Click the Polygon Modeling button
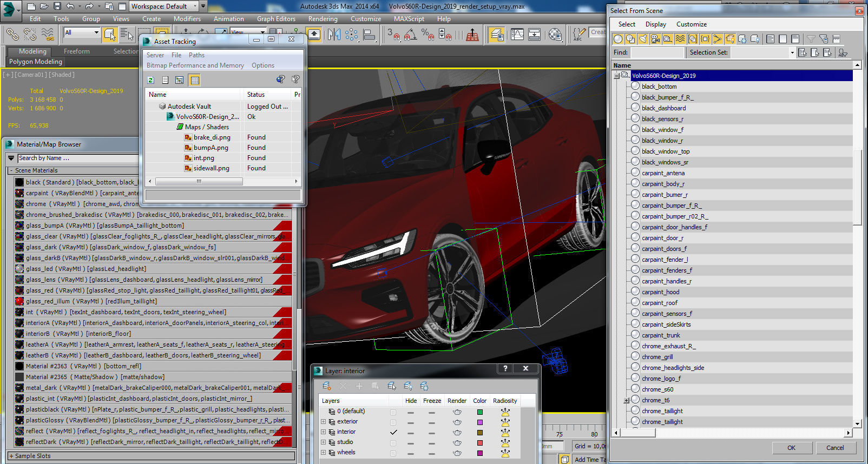 [x=36, y=62]
